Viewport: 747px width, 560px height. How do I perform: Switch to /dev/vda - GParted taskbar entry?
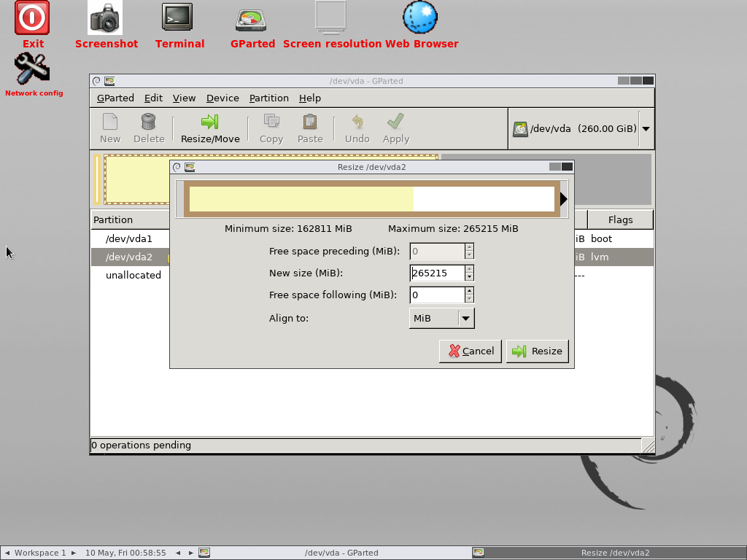point(341,553)
